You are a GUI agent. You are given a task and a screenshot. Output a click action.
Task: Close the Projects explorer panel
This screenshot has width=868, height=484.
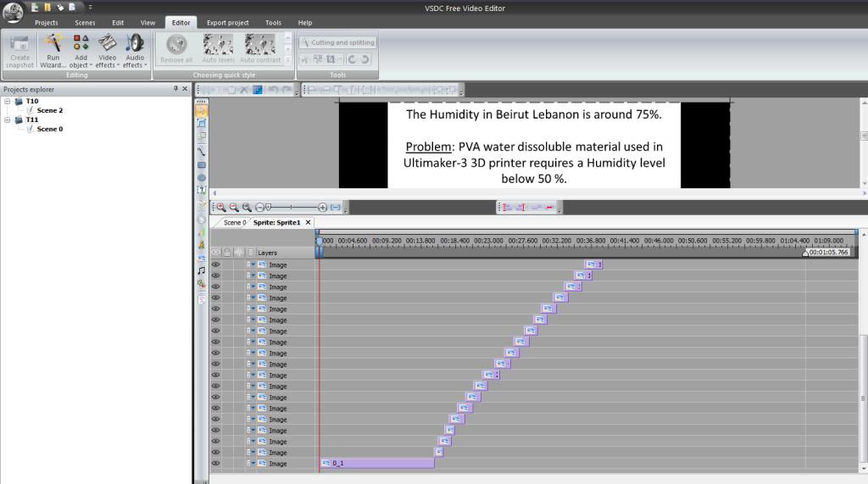pos(185,89)
